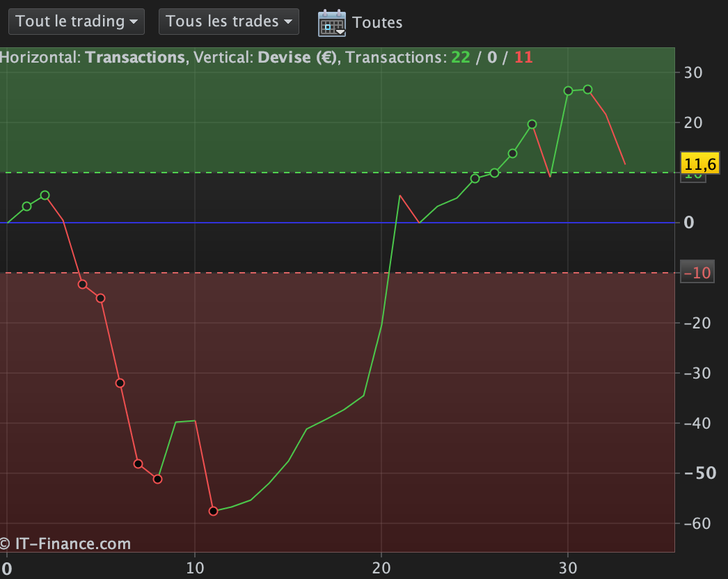The height and width of the screenshot is (579, 728).
Task: Select the green marker at transaction 27
Action: 512,153
